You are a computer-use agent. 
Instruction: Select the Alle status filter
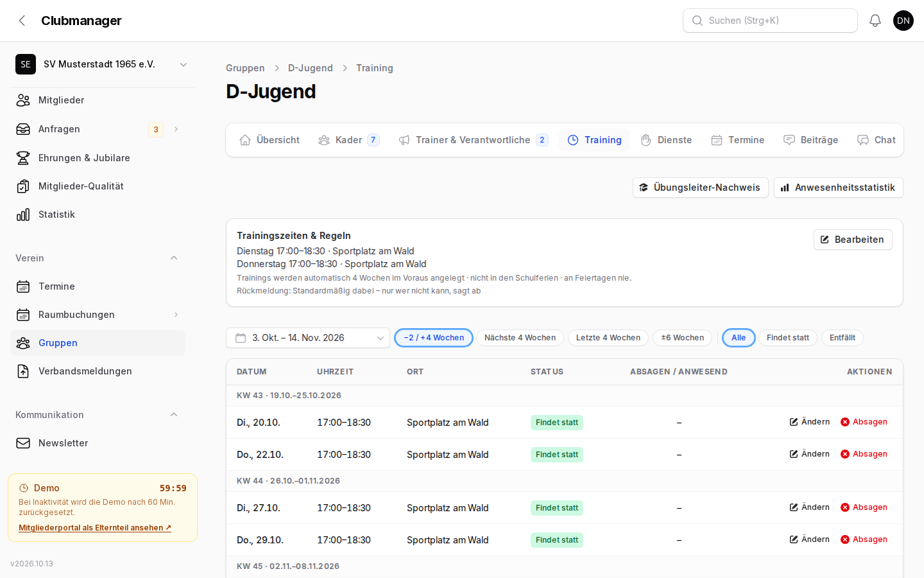pyautogui.click(x=739, y=338)
